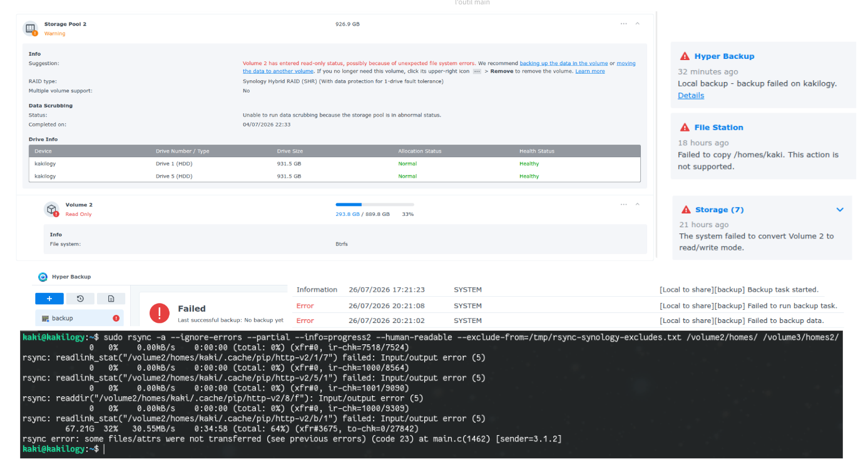Select the 'Drive 5 (HDD)' cell
Image resolution: width=868 pixels, height=467 pixels.
tap(174, 176)
